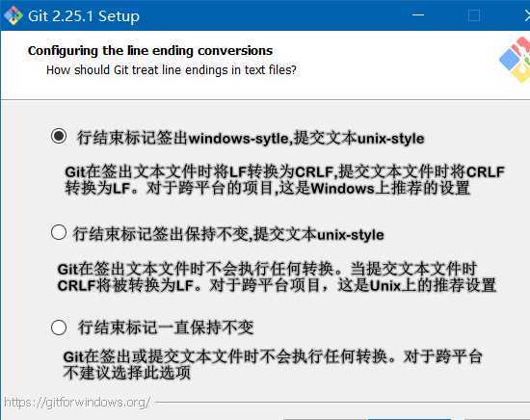Click the third option's label text 行结束标记一直保持不变
The image size is (530, 420).
pyautogui.click(x=166, y=328)
